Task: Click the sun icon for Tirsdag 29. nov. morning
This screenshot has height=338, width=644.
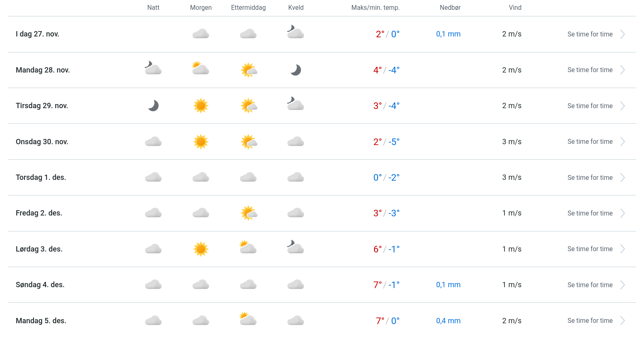Action: pos(201,106)
